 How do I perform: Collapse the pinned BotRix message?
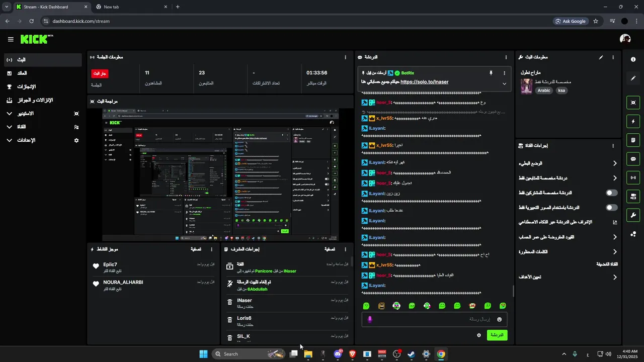click(x=504, y=83)
